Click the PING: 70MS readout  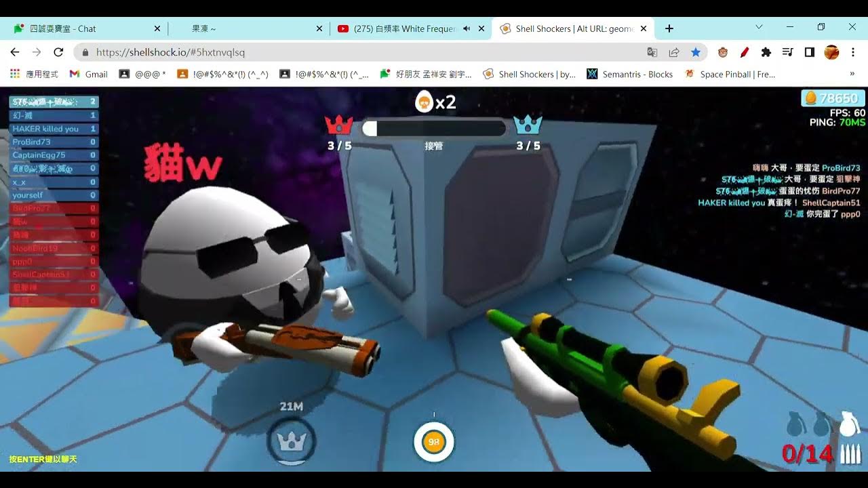click(x=837, y=123)
